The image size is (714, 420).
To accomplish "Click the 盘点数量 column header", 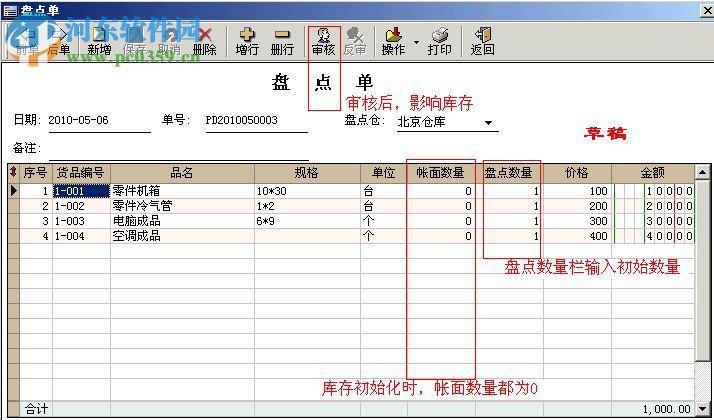I will [x=509, y=173].
